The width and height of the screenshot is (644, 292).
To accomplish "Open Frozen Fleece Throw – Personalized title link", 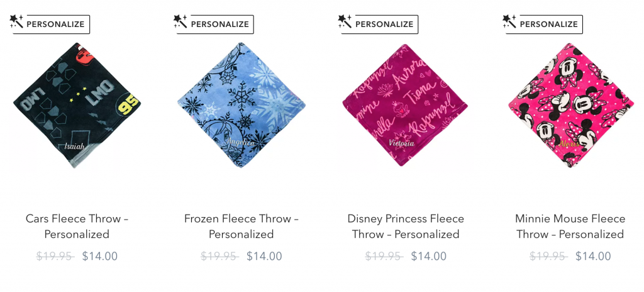I will pyautogui.click(x=241, y=226).
